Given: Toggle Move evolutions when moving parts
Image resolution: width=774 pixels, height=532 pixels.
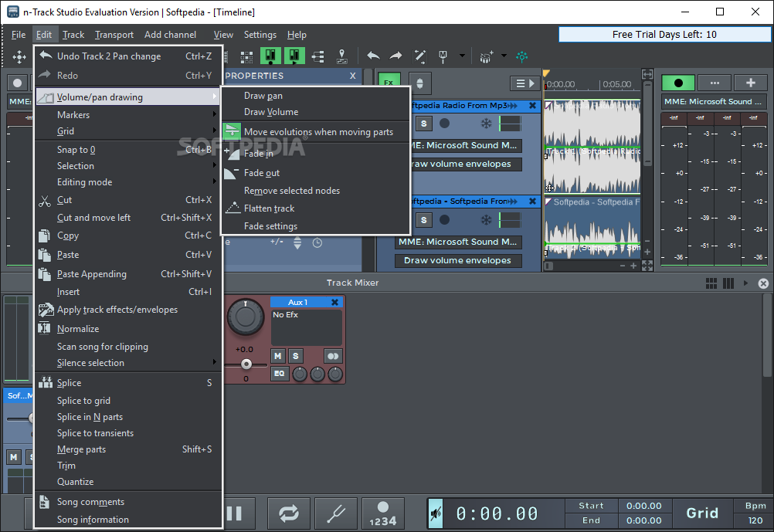Looking at the screenshot, I should (x=316, y=132).
